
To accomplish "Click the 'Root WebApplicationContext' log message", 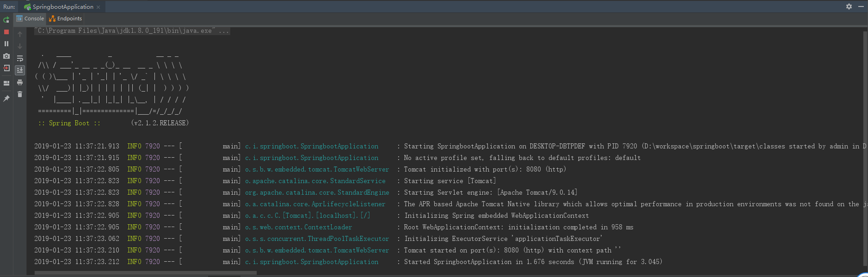I will pos(519,227).
